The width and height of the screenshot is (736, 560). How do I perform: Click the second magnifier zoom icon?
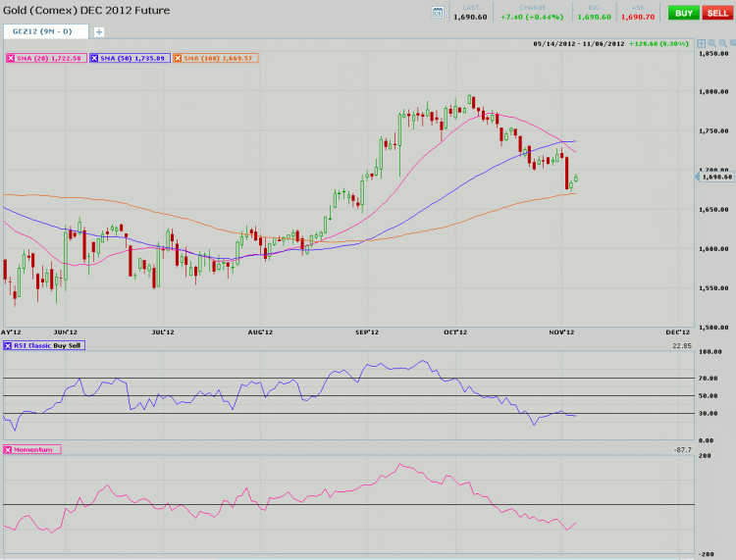click(x=723, y=44)
